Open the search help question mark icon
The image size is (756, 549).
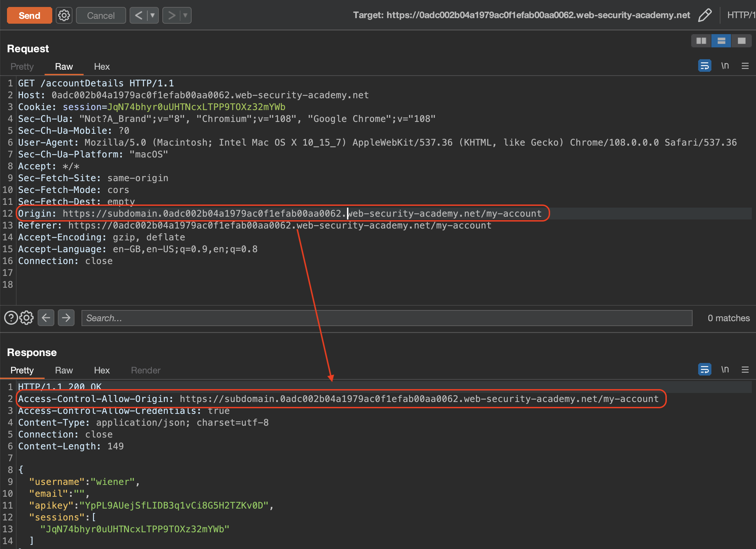(11, 318)
